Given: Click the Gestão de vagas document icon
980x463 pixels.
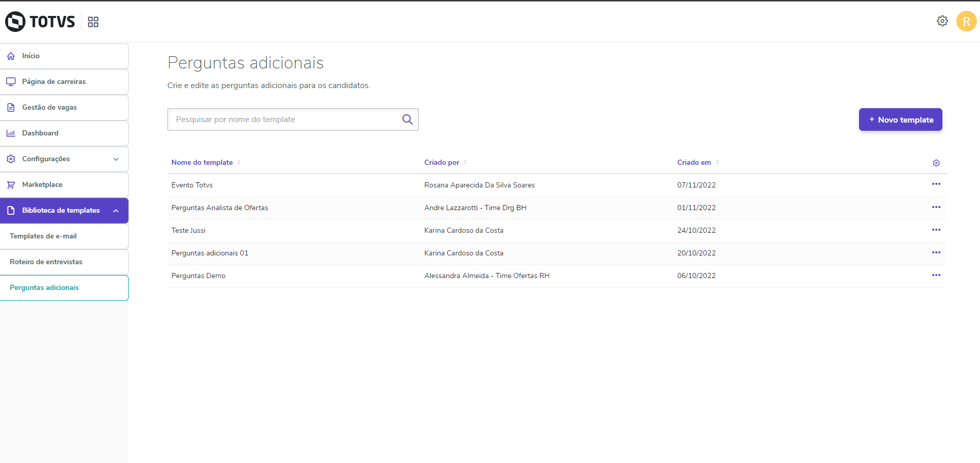Looking at the screenshot, I should (11, 108).
